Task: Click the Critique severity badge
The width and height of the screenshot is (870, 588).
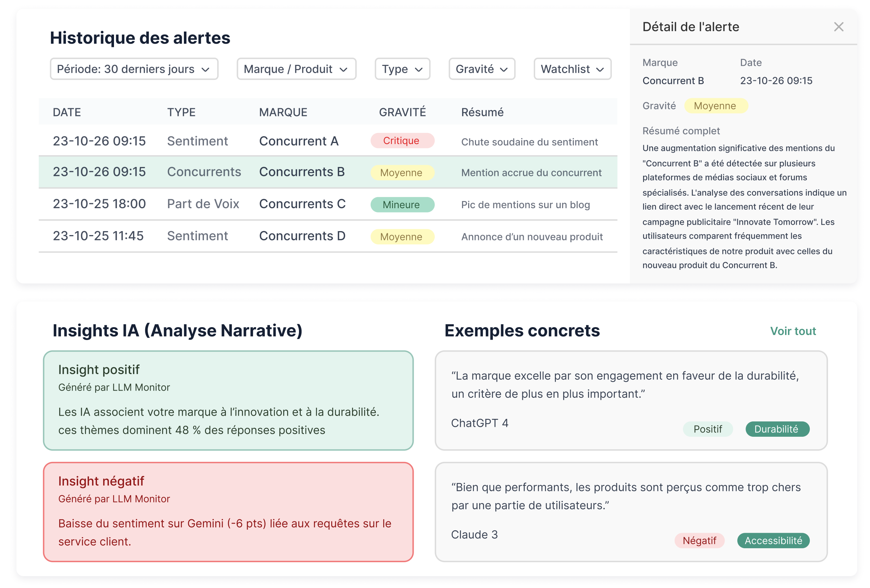Action: click(402, 141)
